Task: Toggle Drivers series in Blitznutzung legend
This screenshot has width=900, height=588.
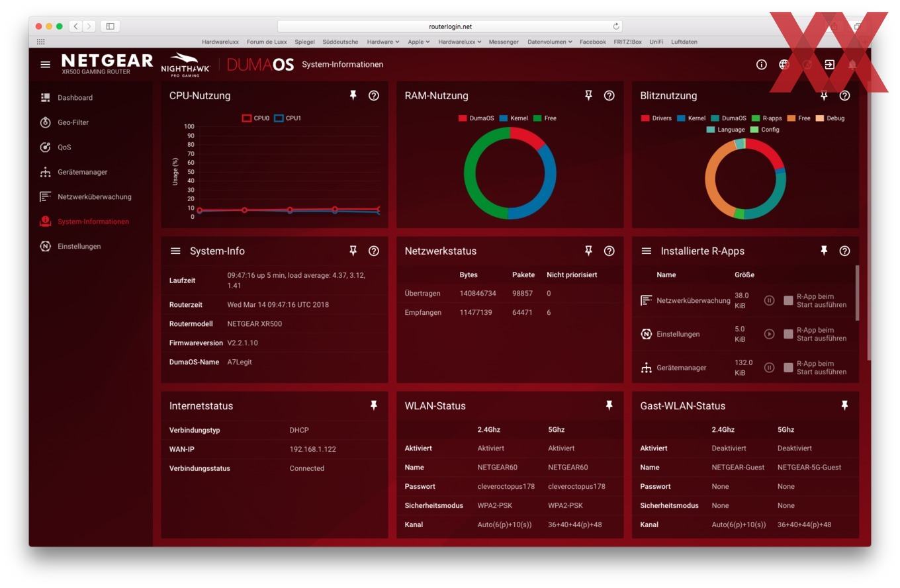Action: coord(656,118)
